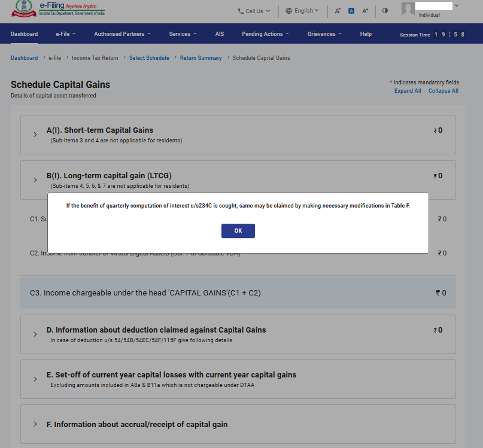Open the AIS menu item

pyautogui.click(x=220, y=34)
